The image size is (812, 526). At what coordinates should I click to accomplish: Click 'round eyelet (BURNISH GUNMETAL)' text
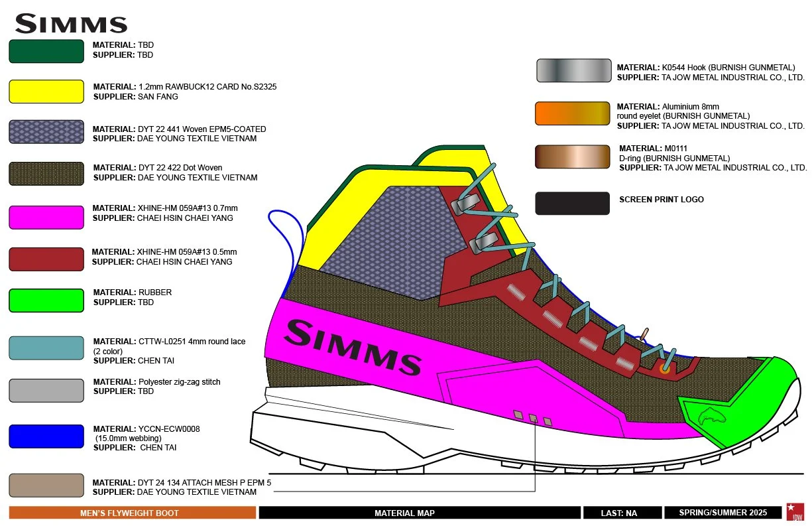pyautogui.click(x=683, y=116)
